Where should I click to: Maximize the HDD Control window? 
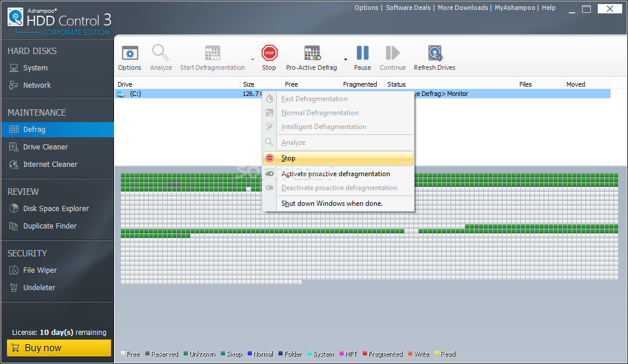pos(586,9)
